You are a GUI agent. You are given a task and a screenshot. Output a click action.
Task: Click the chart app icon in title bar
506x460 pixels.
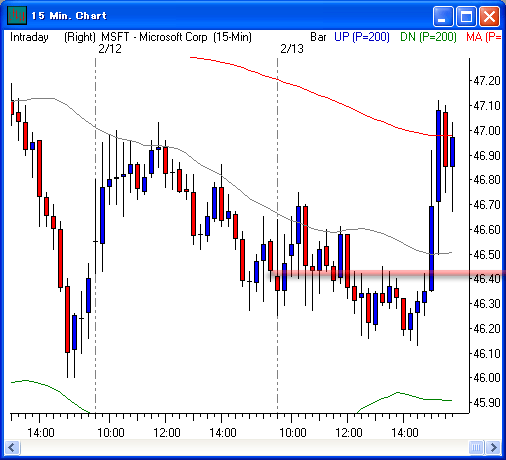(16, 15)
